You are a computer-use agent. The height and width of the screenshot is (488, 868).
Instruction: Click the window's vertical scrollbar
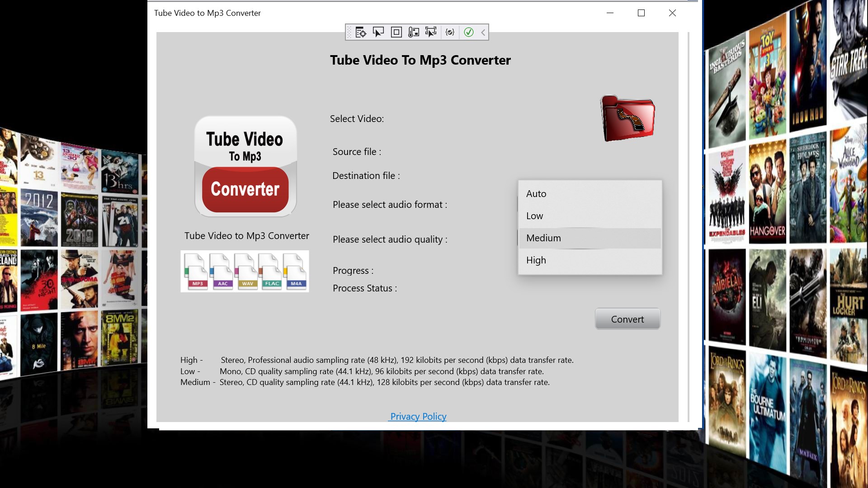[689, 226]
